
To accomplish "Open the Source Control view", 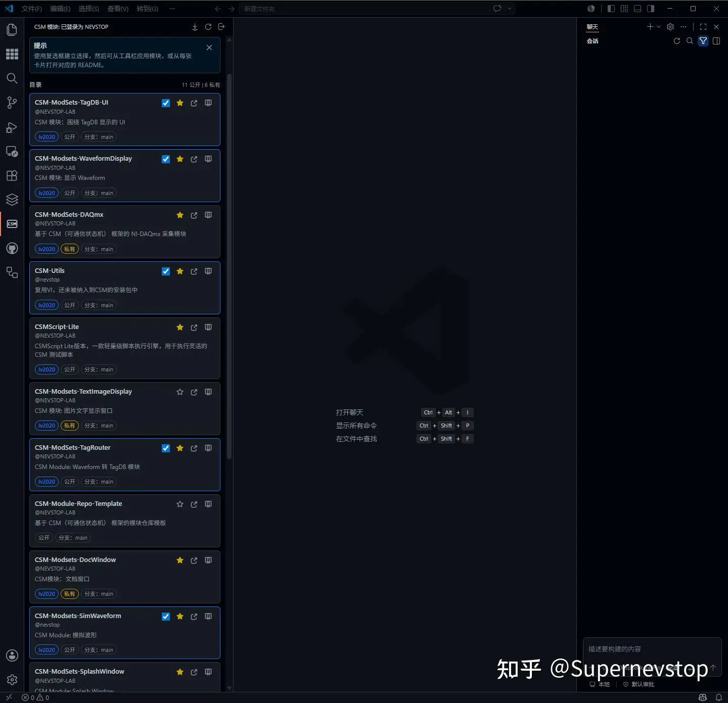I will point(12,103).
